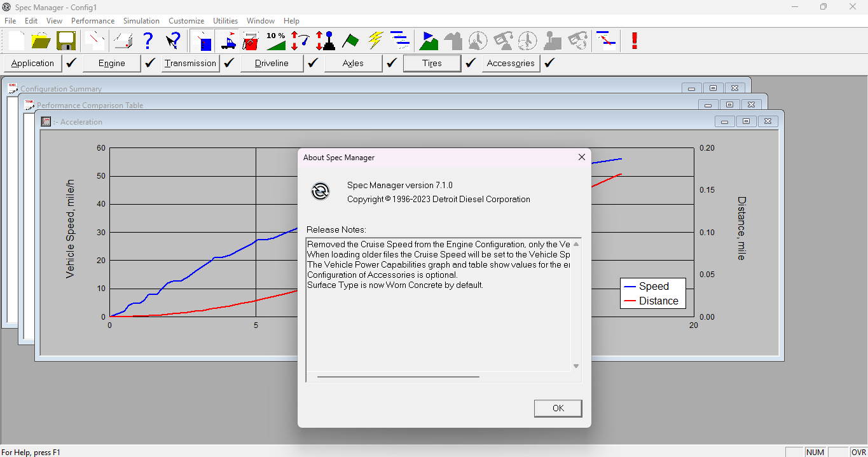Click checkmark next to Transmission button
The height and width of the screenshot is (457, 868).
click(x=229, y=63)
